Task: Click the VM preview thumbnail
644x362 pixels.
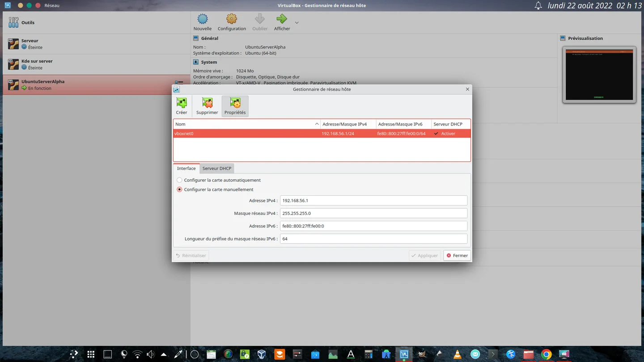Action: pos(599,75)
